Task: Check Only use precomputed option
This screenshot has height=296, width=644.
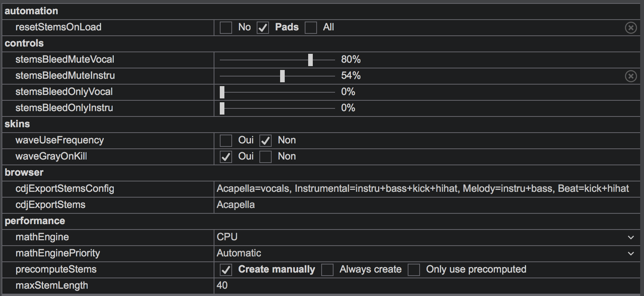Action: coord(414,270)
